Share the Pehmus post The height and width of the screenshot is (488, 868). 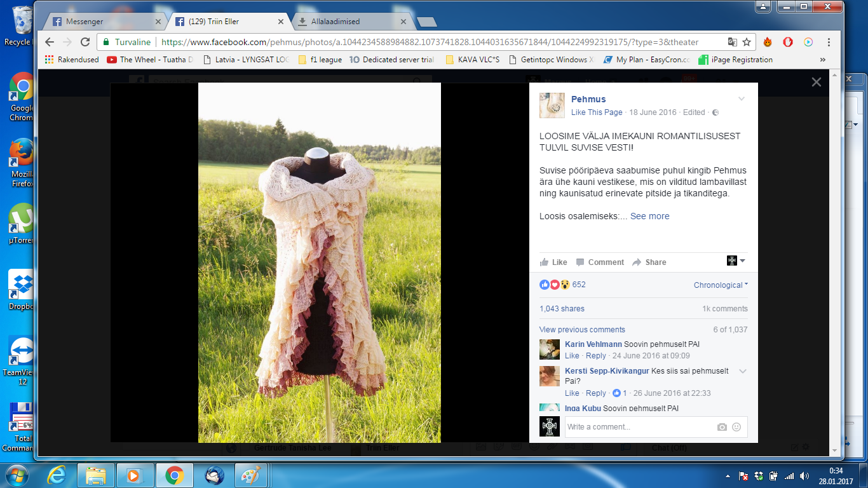649,262
